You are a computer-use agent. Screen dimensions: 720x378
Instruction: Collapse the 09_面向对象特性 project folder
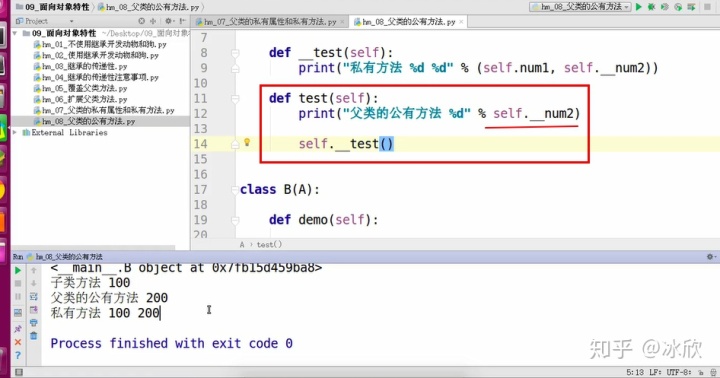click(x=15, y=33)
